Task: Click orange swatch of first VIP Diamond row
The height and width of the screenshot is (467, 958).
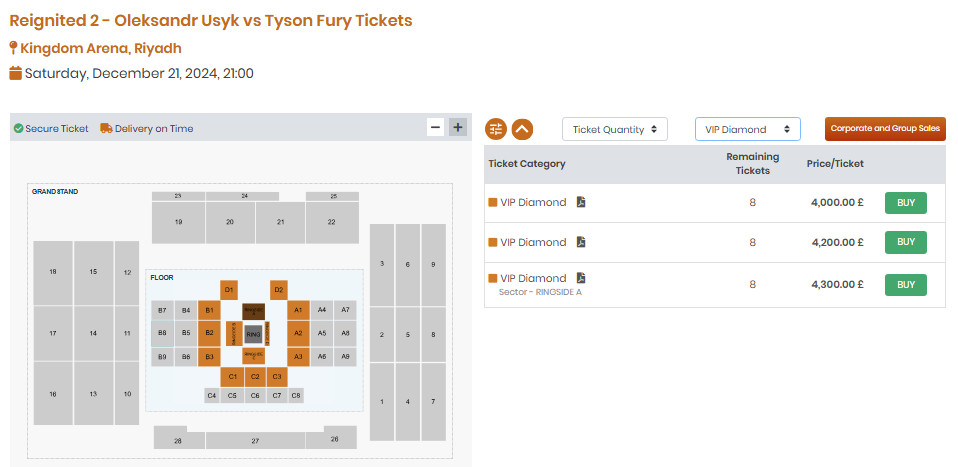Action: [x=492, y=203]
